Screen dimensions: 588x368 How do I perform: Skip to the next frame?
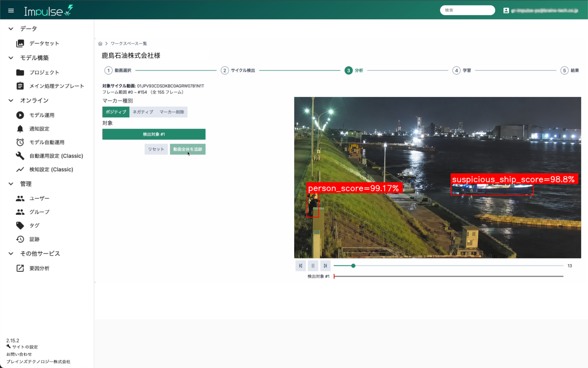coord(325,266)
